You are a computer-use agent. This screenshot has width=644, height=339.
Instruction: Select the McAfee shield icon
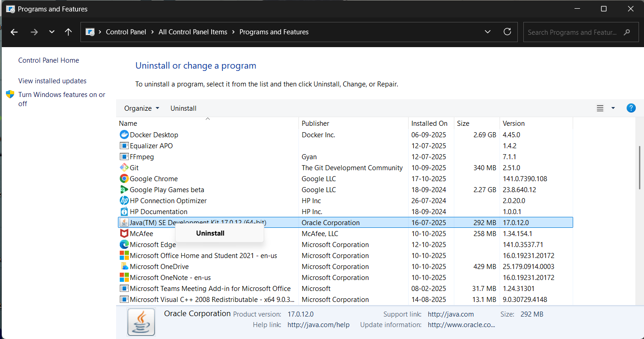tap(123, 233)
